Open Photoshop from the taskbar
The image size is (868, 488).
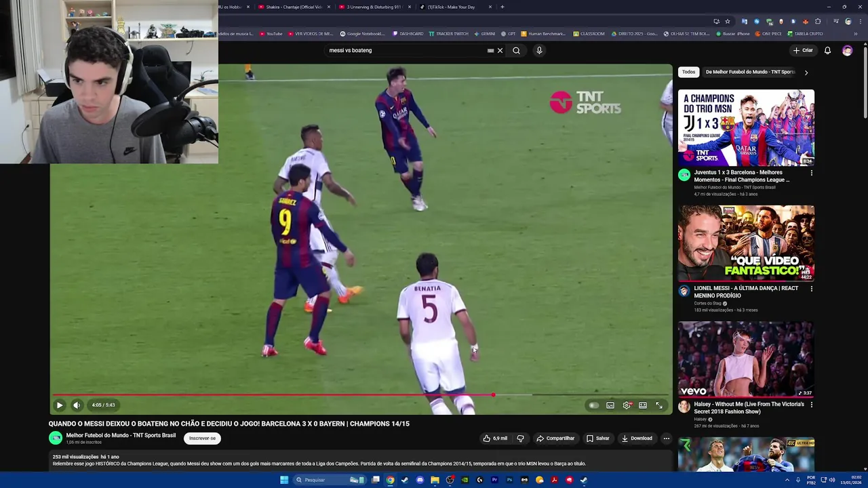coord(509,480)
